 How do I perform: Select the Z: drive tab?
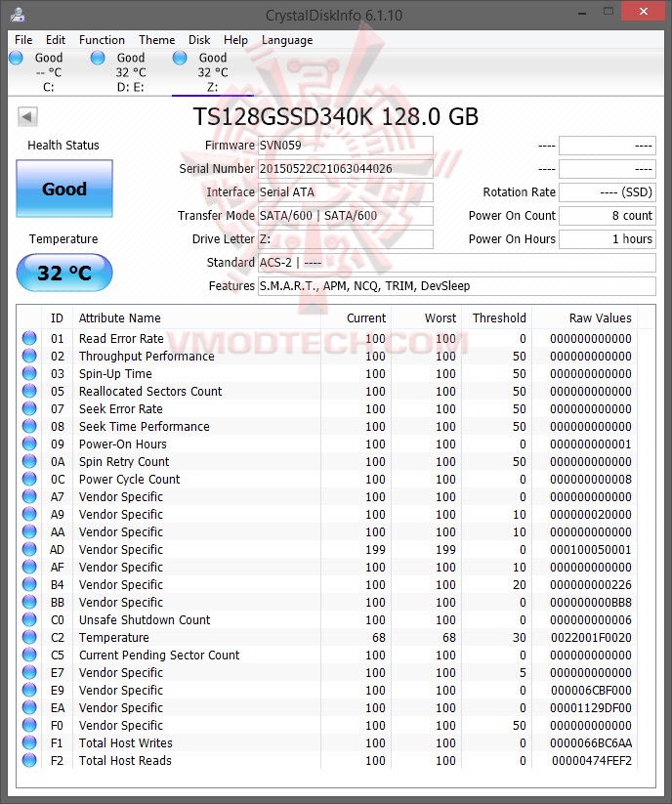click(213, 72)
